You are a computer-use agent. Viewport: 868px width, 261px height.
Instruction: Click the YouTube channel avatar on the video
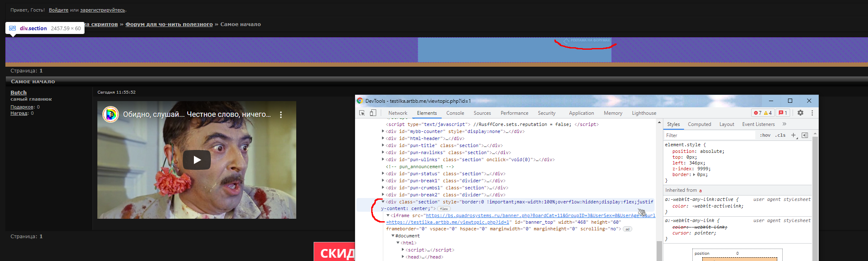[111, 114]
